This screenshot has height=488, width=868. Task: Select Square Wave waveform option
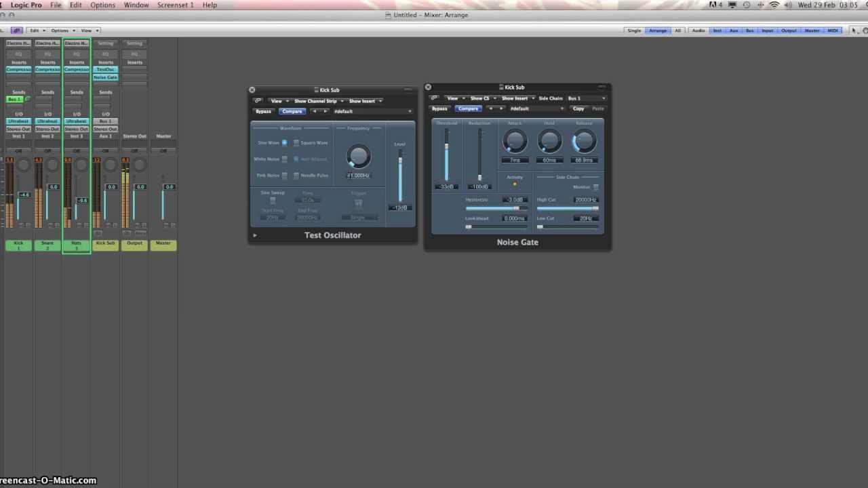click(x=296, y=143)
